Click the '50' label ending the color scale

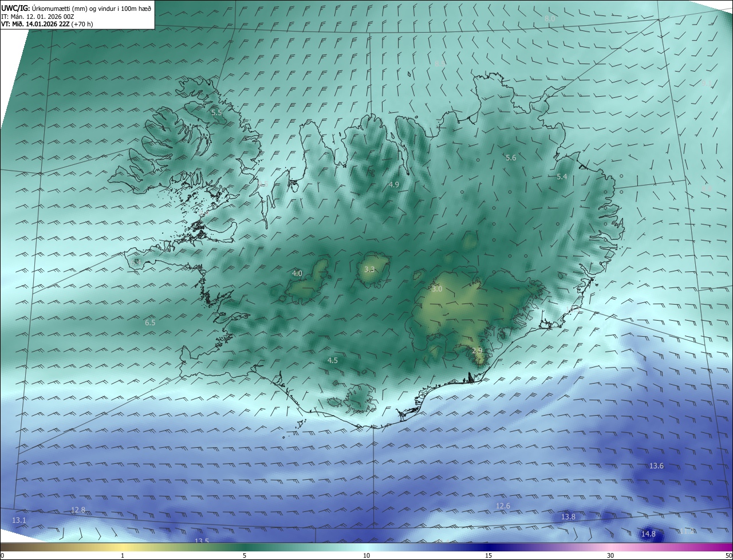tap(728, 555)
